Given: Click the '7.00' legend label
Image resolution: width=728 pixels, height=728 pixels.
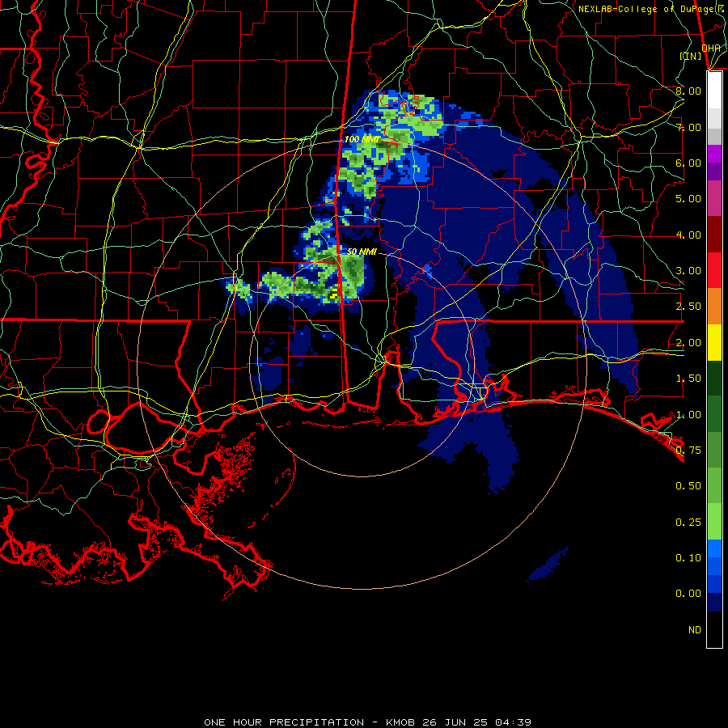Looking at the screenshot, I should pos(688,127).
